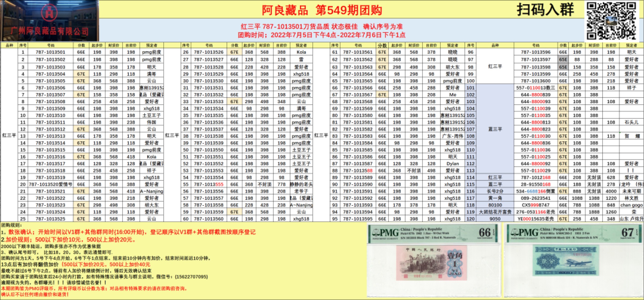Click cell CX59998747
Image resolution: width=644 pixels, height=300 pixels.
point(535,205)
